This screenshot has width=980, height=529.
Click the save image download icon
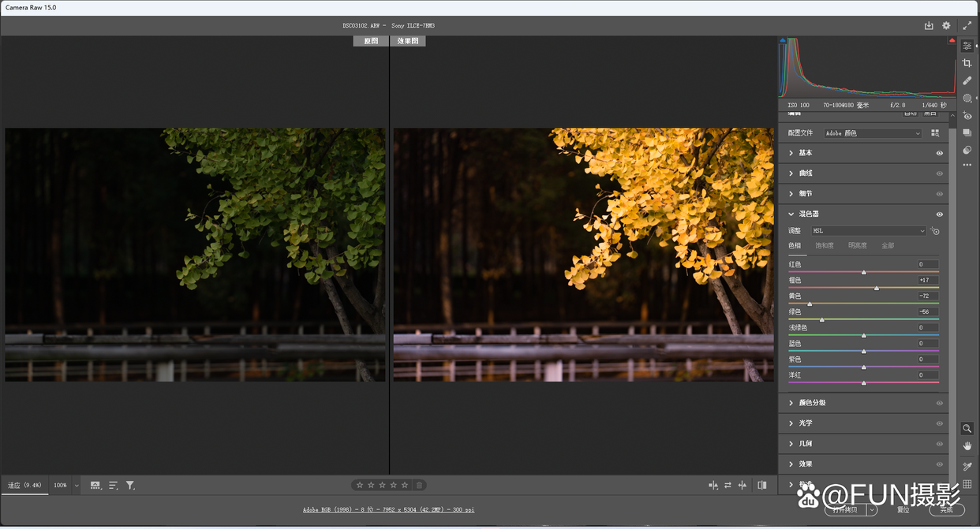(x=929, y=25)
